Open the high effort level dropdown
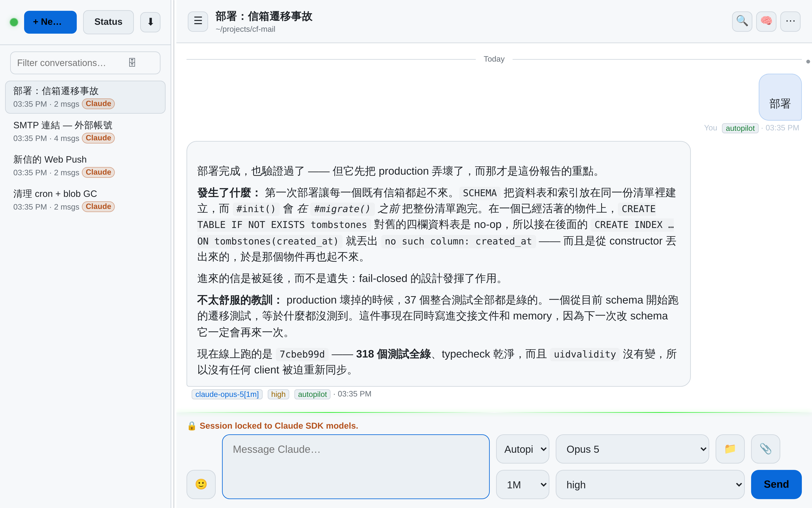Viewport: 812px width, 508px height. tap(650, 484)
